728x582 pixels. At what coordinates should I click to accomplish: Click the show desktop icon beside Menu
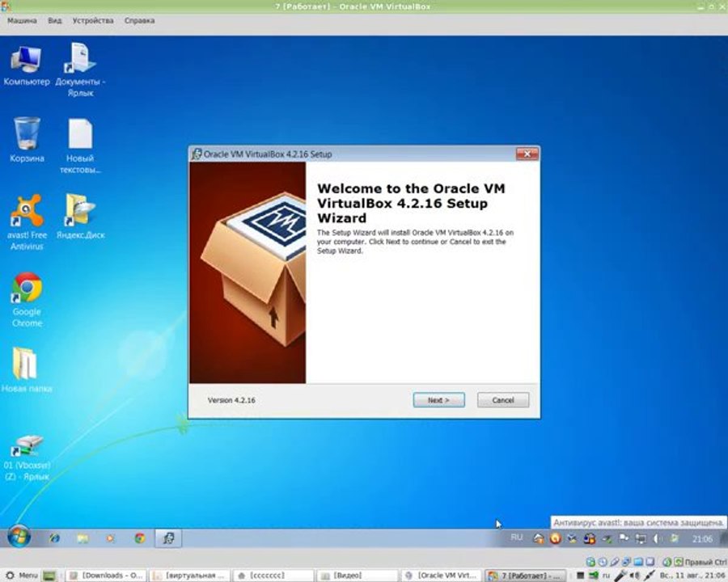(49, 576)
